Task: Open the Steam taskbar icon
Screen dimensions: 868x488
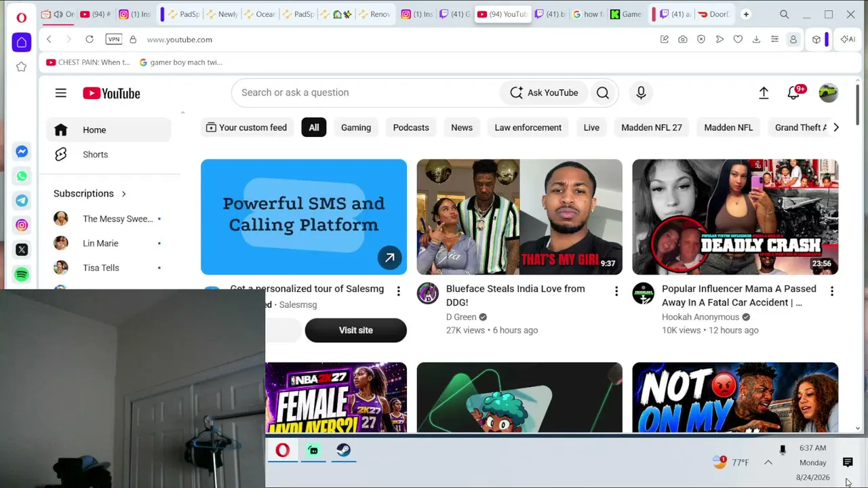Action: click(x=344, y=450)
